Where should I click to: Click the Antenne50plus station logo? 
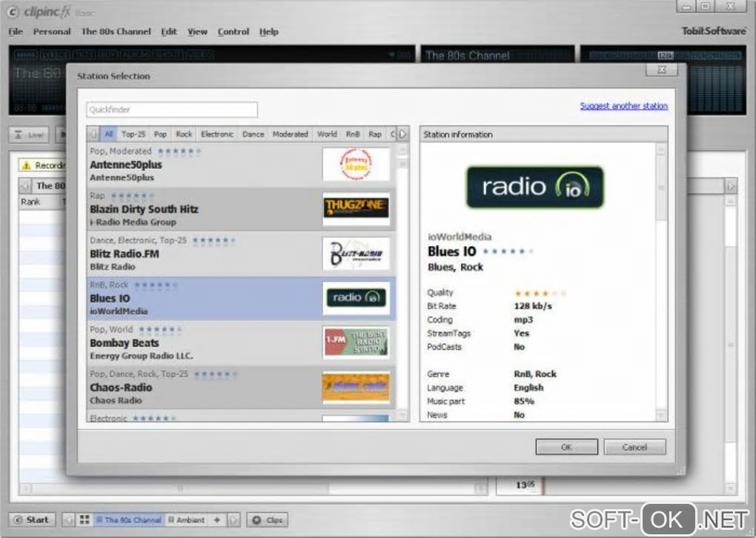tap(356, 165)
